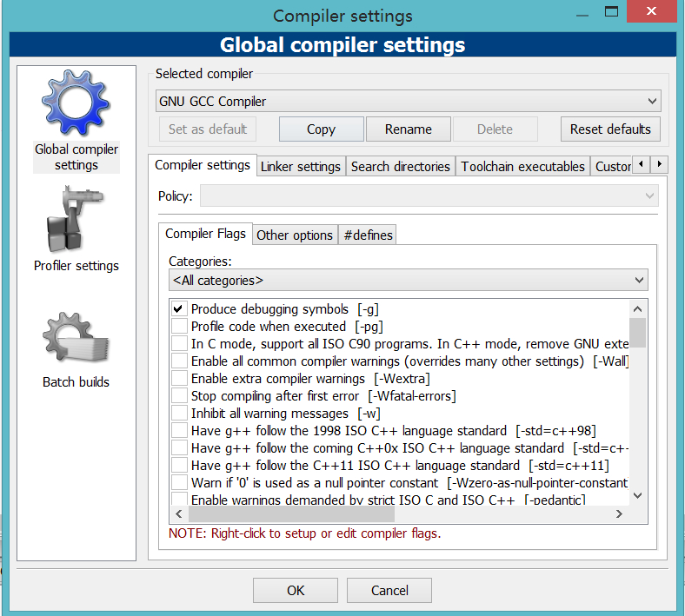Screen dimensions: 685x616
Task: Select the #defines sub-tab
Action: (368, 235)
